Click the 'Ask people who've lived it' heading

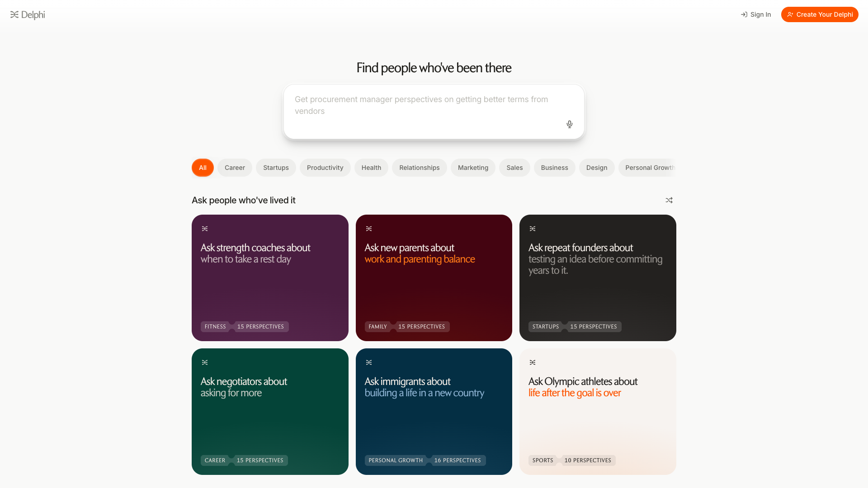pyautogui.click(x=244, y=200)
